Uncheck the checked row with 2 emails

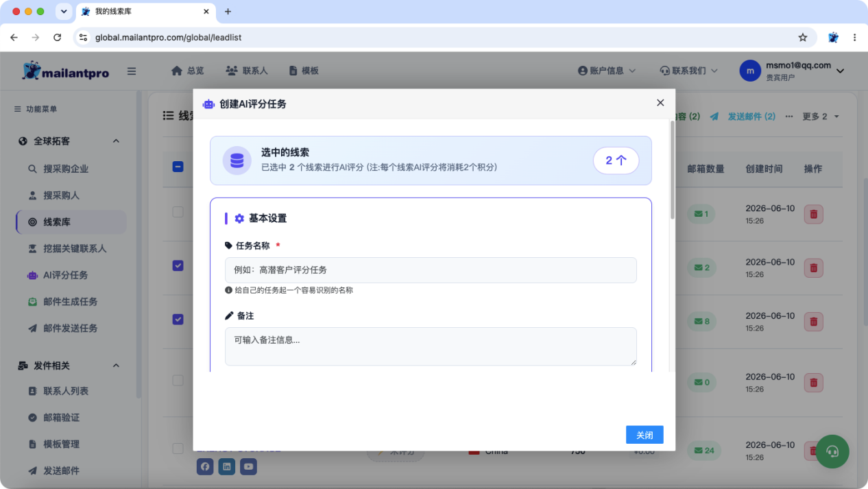pyautogui.click(x=178, y=265)
